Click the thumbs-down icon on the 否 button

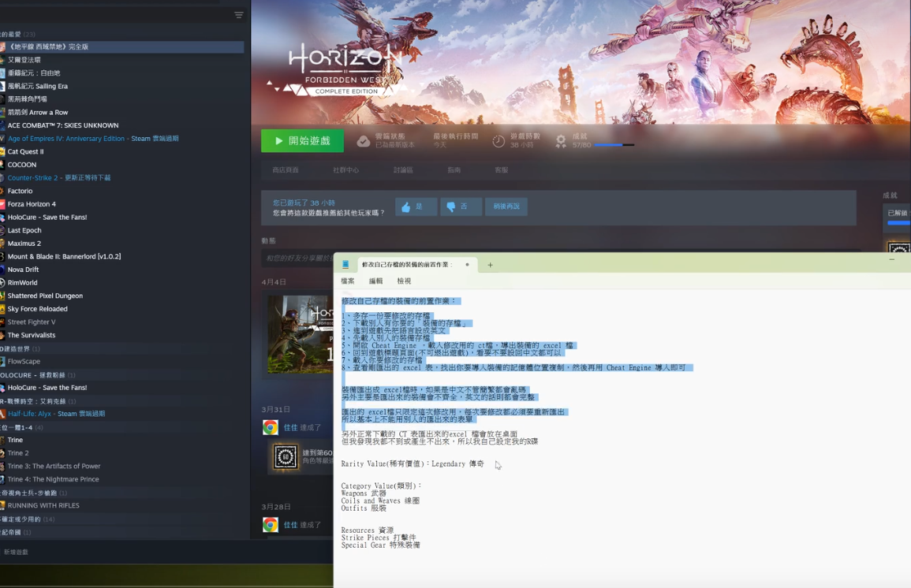coord(451,207)
